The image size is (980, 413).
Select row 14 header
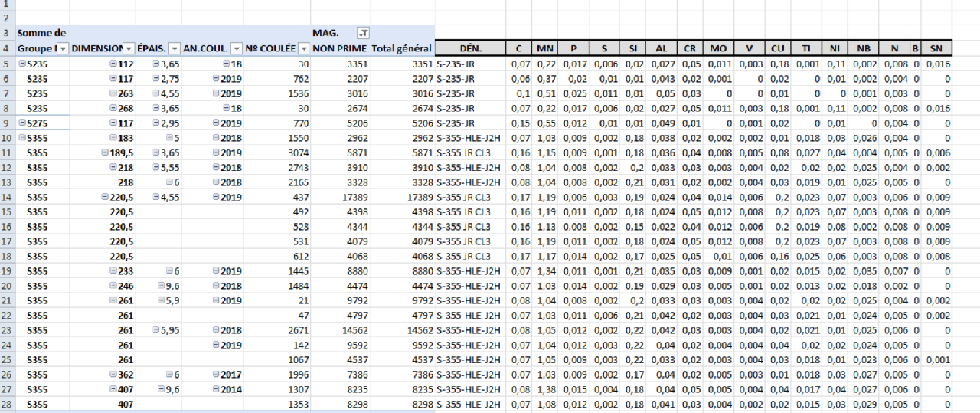tap(7, 197)
